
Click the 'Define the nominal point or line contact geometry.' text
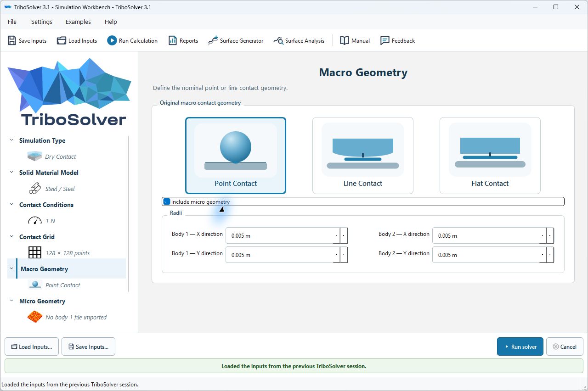220,88
